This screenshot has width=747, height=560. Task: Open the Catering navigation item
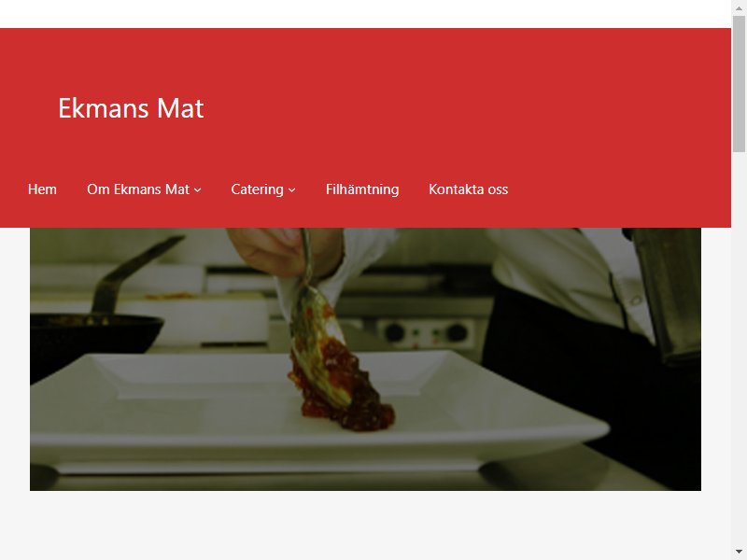[258, 189]
